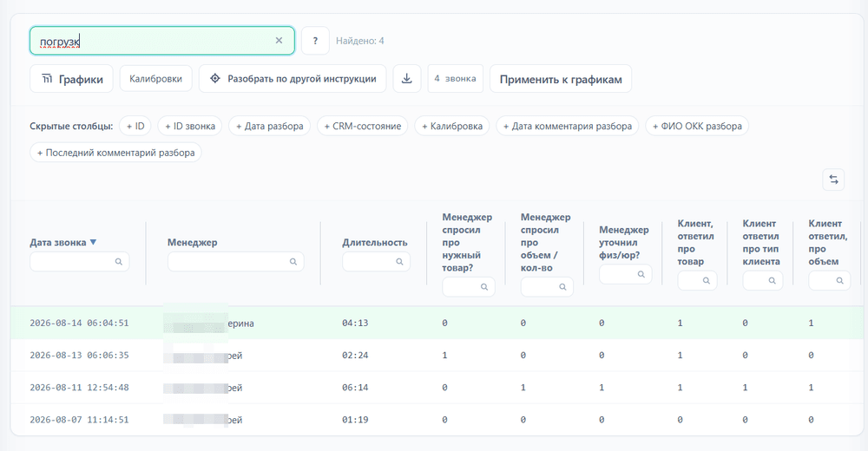The image size is (868, 451).
Task: Click duration 06:14 cell
Action: [355, 388]
